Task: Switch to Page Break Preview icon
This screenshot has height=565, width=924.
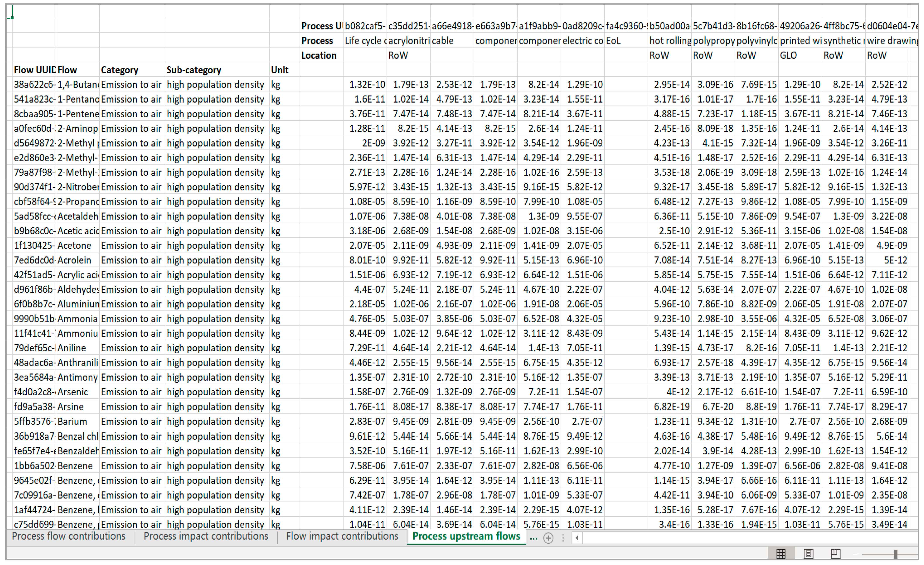Action: click(x=836, y=554)
